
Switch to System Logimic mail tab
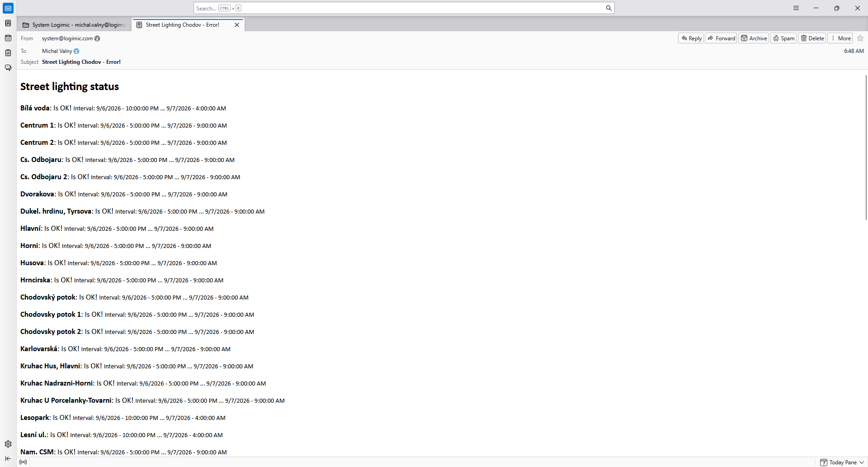click(74, 25)
